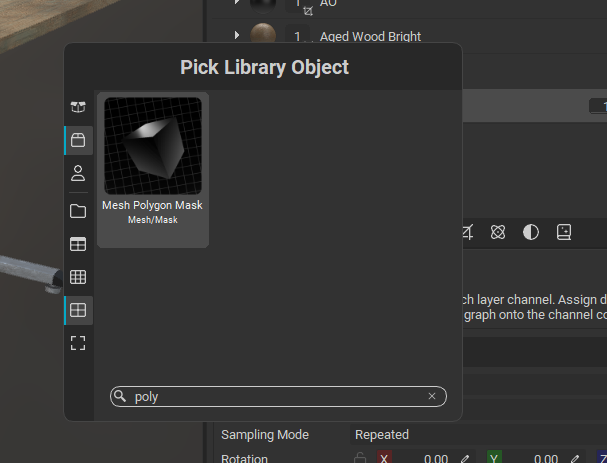Screen dimensions: 607x463
Task: Click the book-shaped icon in the toolbar
Action: pos(564,232)
